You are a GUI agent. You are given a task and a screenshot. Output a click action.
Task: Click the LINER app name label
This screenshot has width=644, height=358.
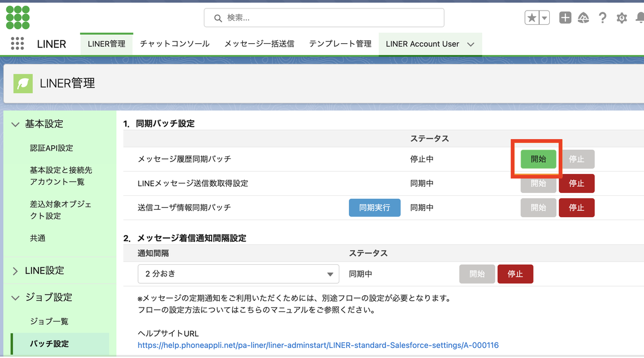52,44
